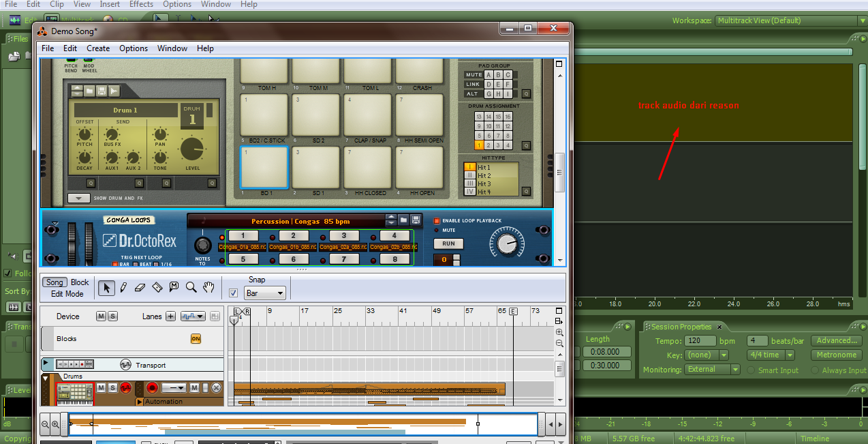Select the Razor tool in the sequencer toolbar
Screen dimensions: 868x444
click(x=157, y=288)
